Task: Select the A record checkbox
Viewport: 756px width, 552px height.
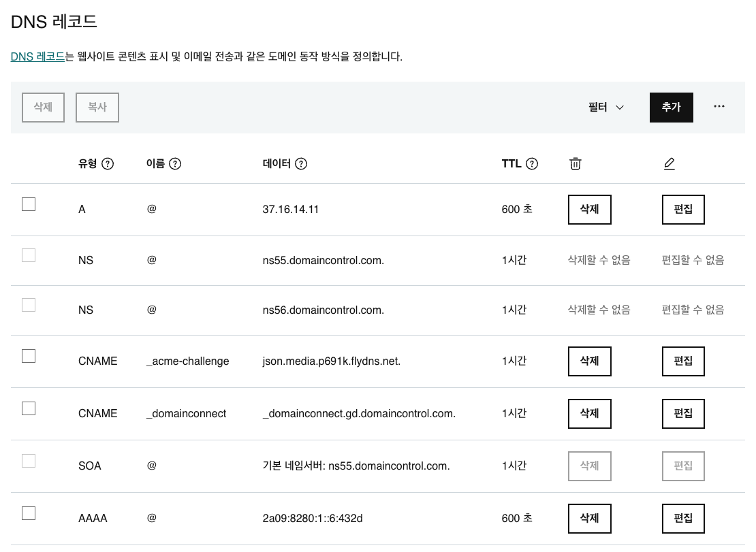Action: (x=29, y=204)
